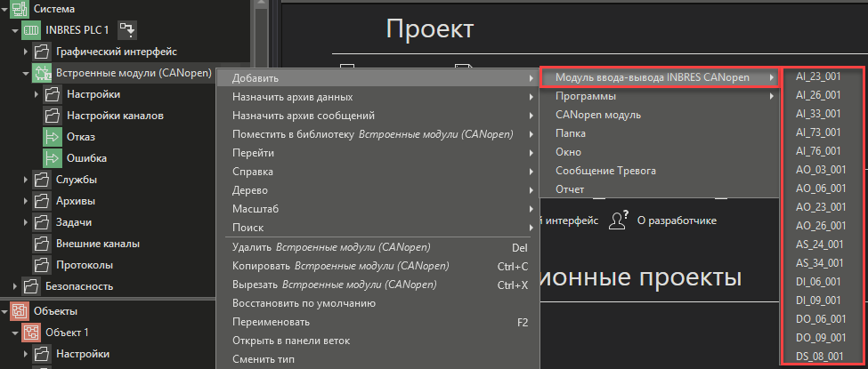Select module AO_06_001
Viewport: 868px width, 369px height.
tap(822, 189)
